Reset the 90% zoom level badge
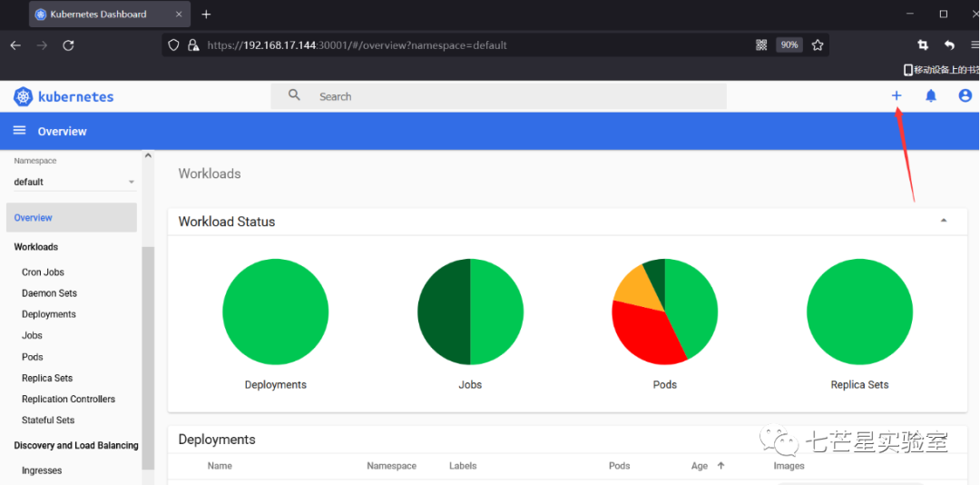This screenshot has height=485, width=980. click(x=789, y=45)
